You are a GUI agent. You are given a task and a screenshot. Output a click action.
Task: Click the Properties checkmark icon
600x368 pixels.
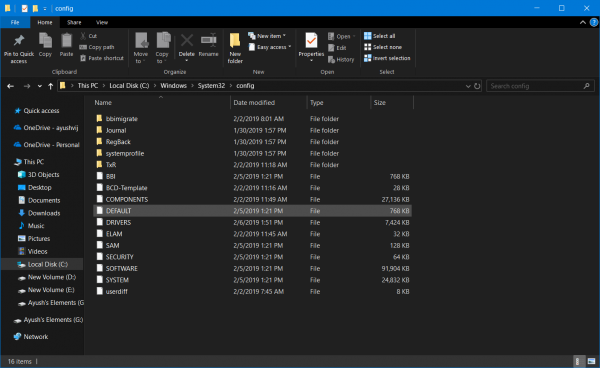(311, 41)
